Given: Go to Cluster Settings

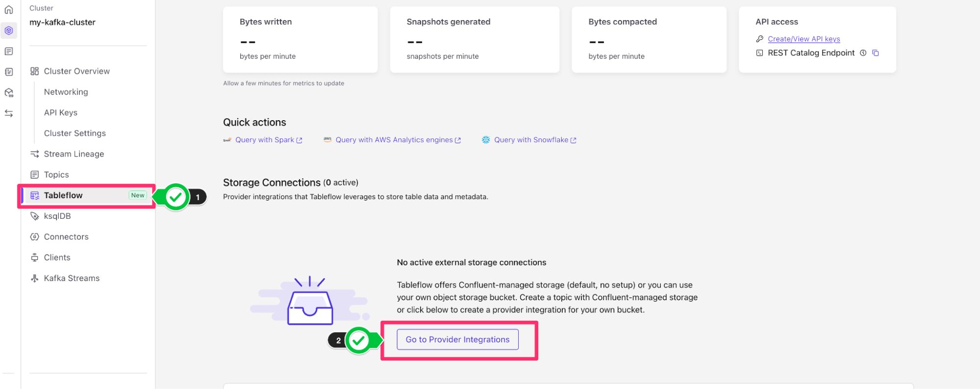Looking at the screenshot, I should tap(75, 133).
